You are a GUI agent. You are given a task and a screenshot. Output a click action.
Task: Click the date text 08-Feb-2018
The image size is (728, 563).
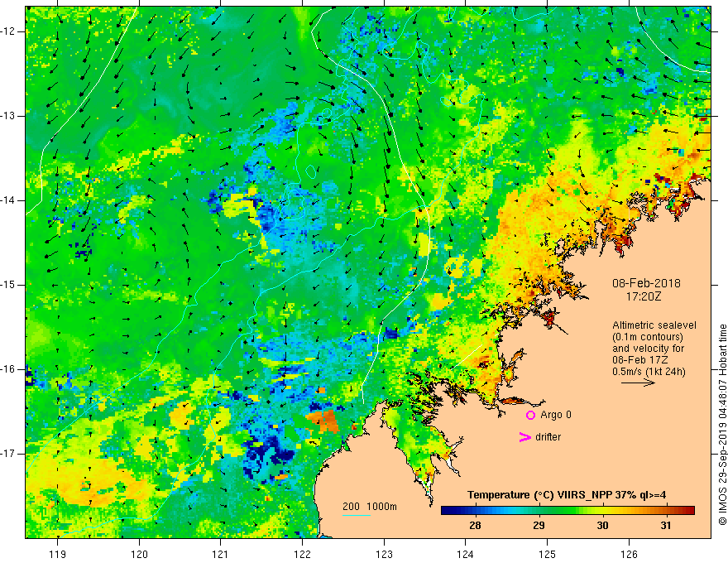646,283
